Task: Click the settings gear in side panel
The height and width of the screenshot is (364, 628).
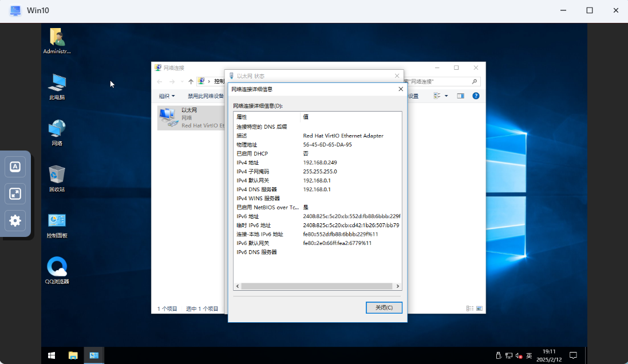Action: [x=15, y=220]
